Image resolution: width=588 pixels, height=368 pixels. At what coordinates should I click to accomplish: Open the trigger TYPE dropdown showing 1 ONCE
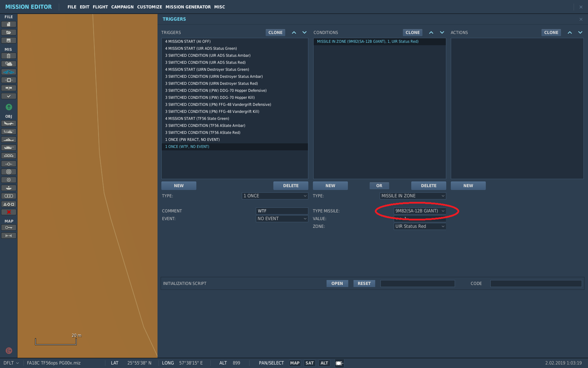pos(275,196)
